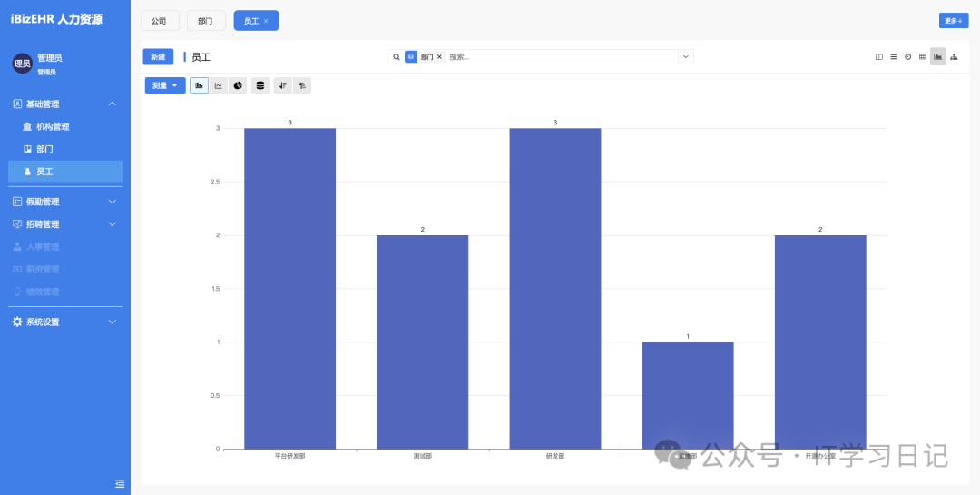This screenshot has width=980, height=495.
Task: Toggle stacked chart display
Action: click(x=260, y=85)
